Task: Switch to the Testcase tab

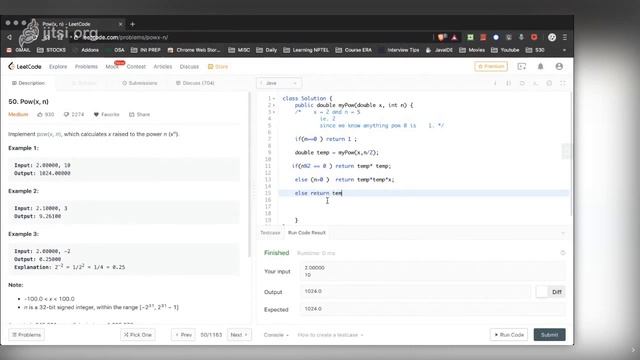Action: [x=270, y=233]
